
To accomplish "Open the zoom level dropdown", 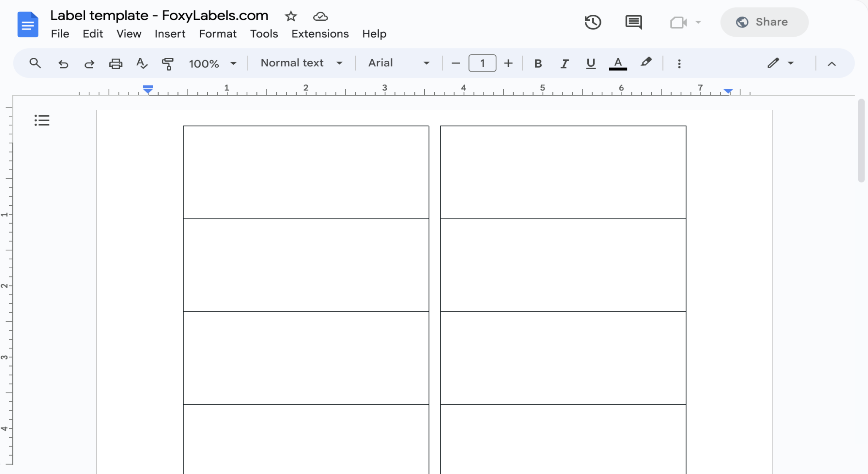I will click(x=213, y=63).
